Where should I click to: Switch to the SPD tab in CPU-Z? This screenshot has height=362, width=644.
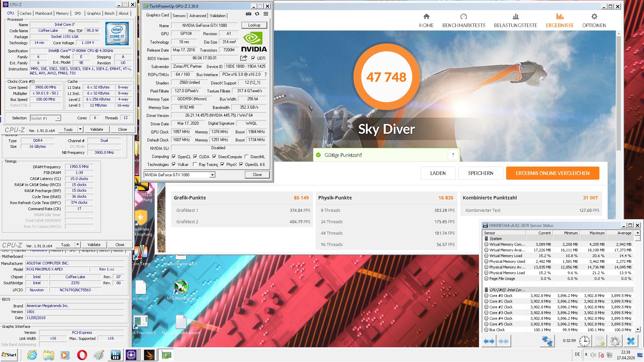coord(78,13)
